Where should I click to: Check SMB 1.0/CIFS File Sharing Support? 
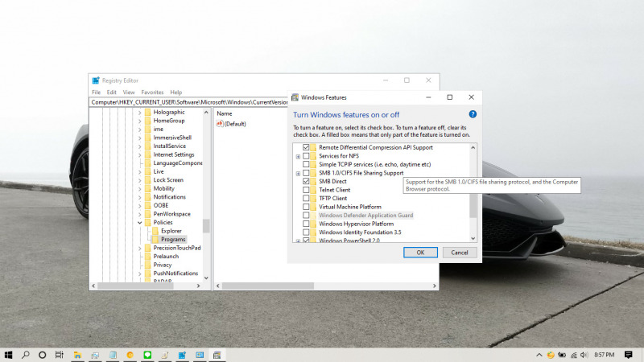click(x=306, y=173)
